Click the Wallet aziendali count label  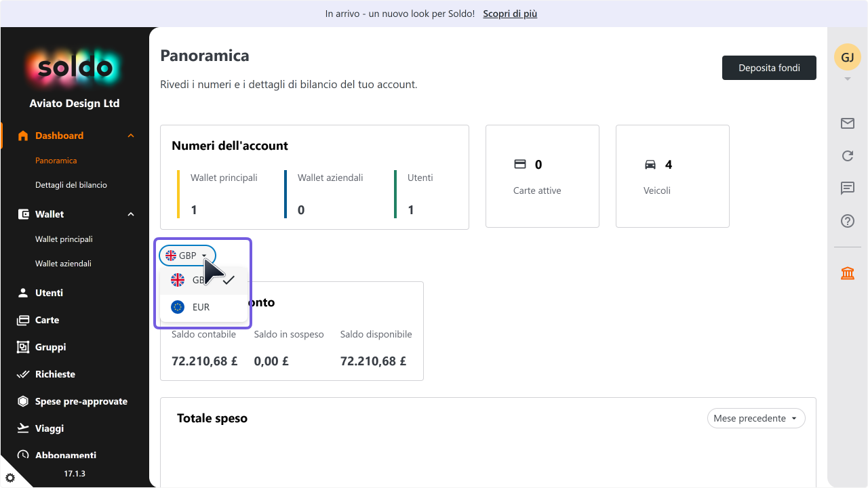coord(330,178)
